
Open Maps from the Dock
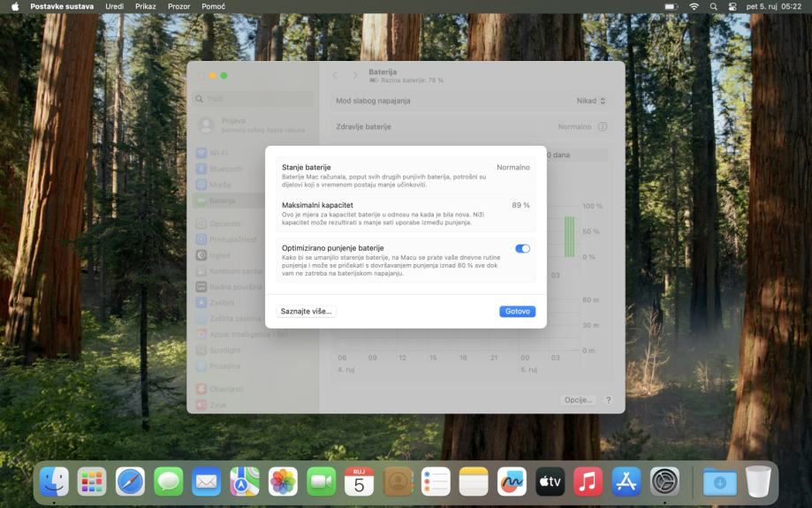pyautogui.click(x=245, y=481)
